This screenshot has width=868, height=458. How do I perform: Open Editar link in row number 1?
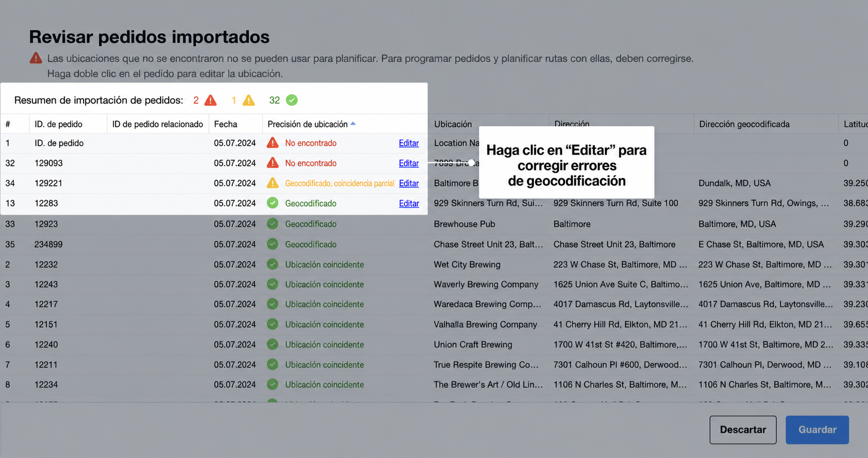pos(409,143)
